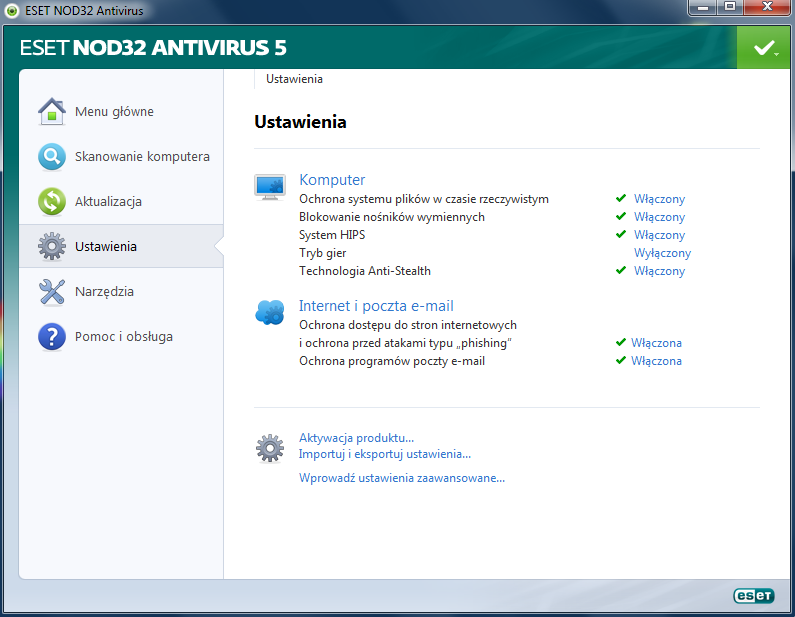Click Aktywacja produktu link
This screenshot has height=617, width=795.
tap(356, 438)
